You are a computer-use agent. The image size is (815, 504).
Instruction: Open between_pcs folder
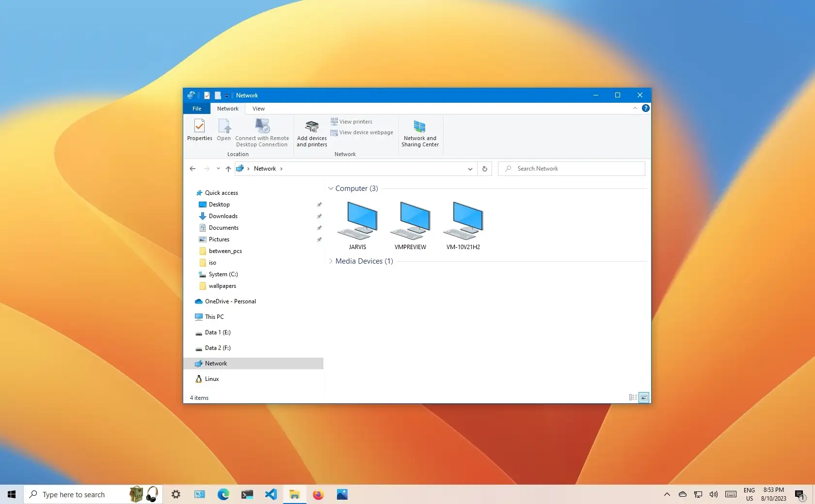[220, 251]
